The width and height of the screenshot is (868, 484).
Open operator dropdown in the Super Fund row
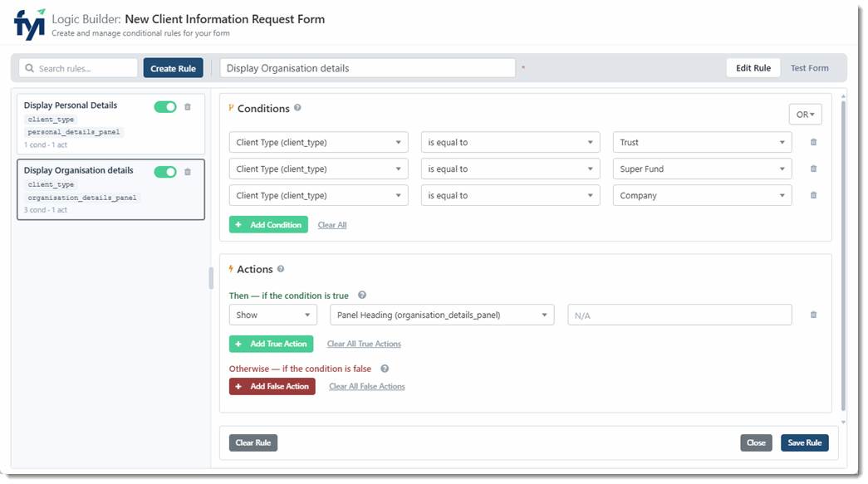pos(510,169)
